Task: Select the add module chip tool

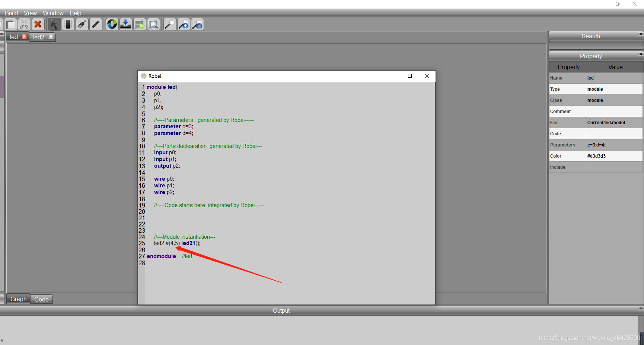Action: point(68,25)
